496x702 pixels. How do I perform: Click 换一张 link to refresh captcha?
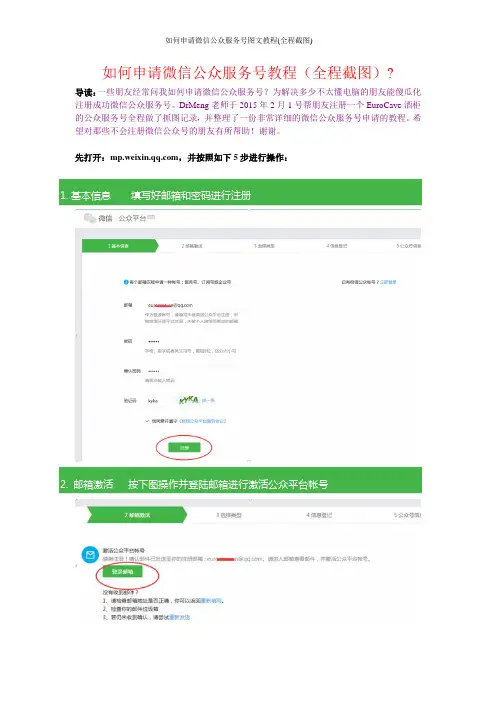tap(208, 400)
